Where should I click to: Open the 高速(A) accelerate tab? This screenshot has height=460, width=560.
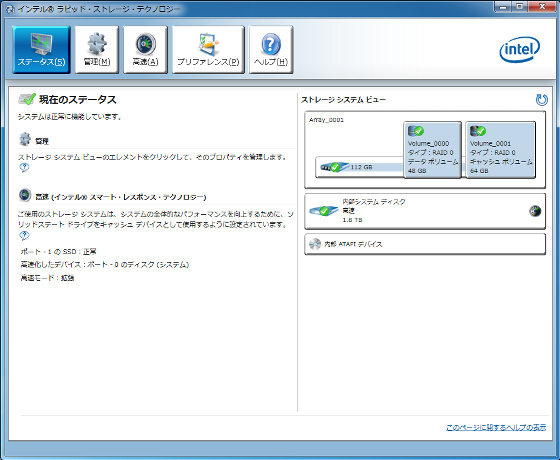(x=145, y=50)
